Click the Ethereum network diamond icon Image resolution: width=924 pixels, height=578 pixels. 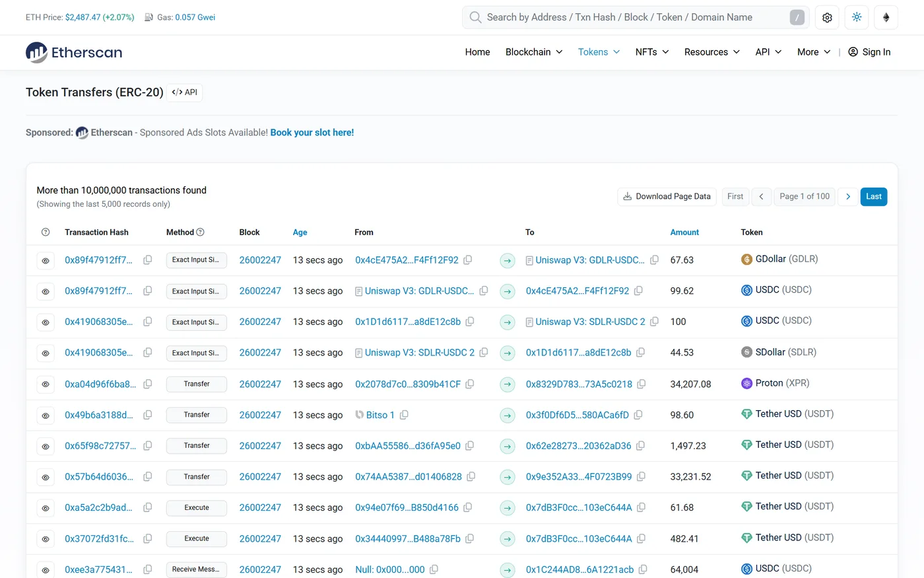pyautogui.click(x=886, y=18)
